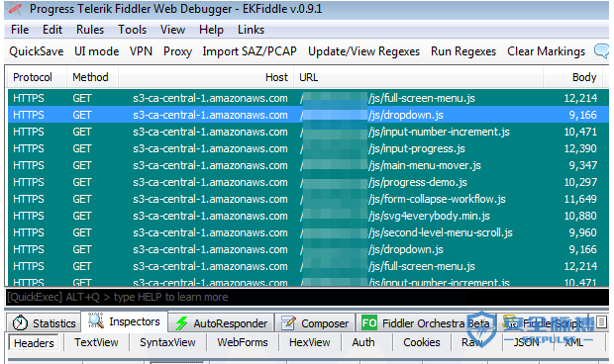Click body size 11,649 cell
The width and height of the screenshot is (614, 364).
pos(580,199)
